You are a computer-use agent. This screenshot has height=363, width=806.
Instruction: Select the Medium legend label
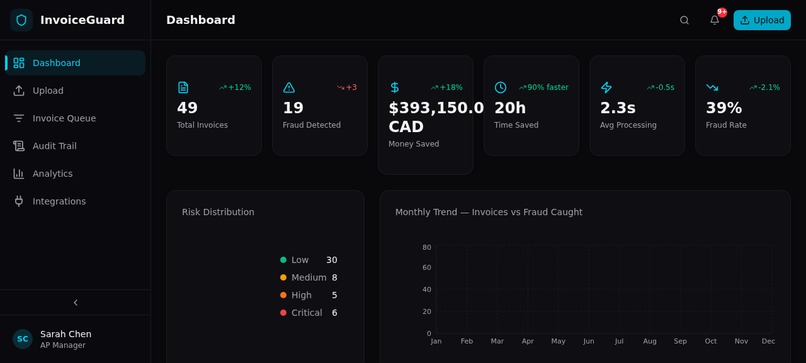coord(309,278)
